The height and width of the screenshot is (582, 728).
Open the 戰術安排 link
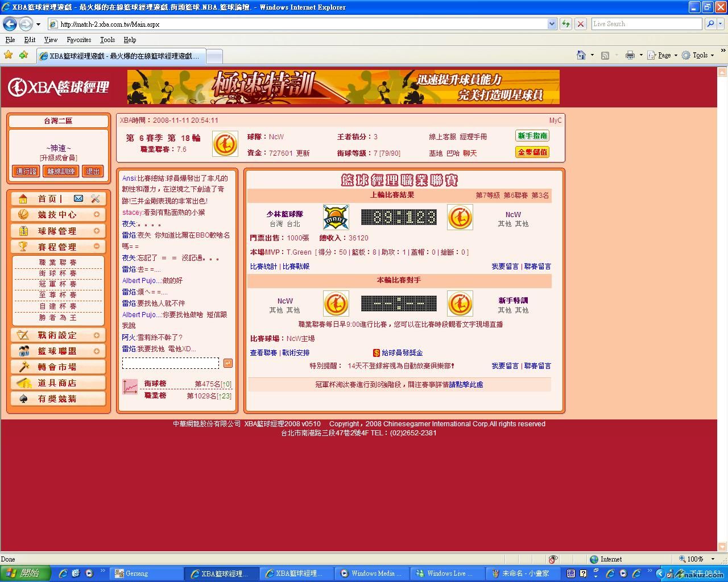(296, 353)
